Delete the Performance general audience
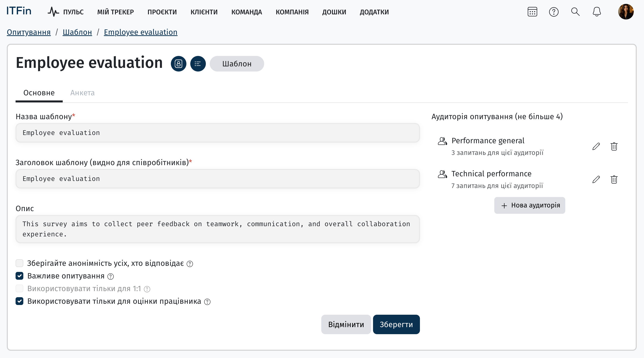 [x=614, y=146]
